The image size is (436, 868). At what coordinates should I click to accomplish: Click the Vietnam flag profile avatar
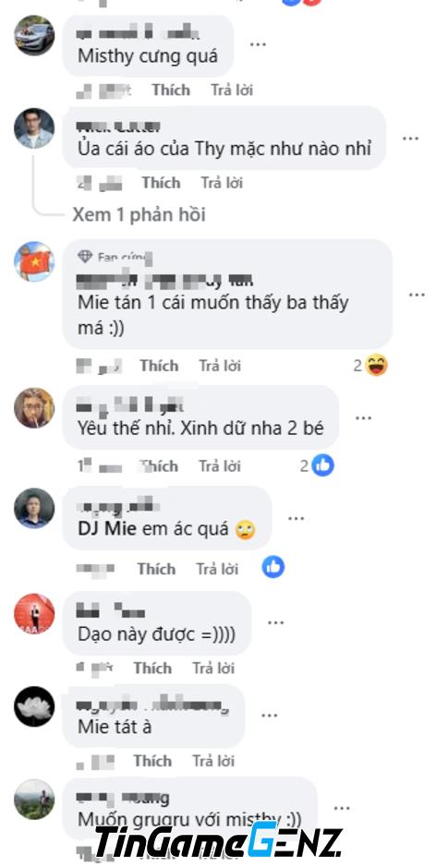coord(34,262)
